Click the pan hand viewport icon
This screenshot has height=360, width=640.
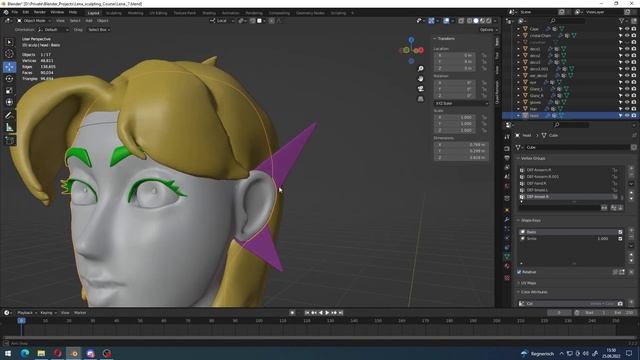click(420, 78)
